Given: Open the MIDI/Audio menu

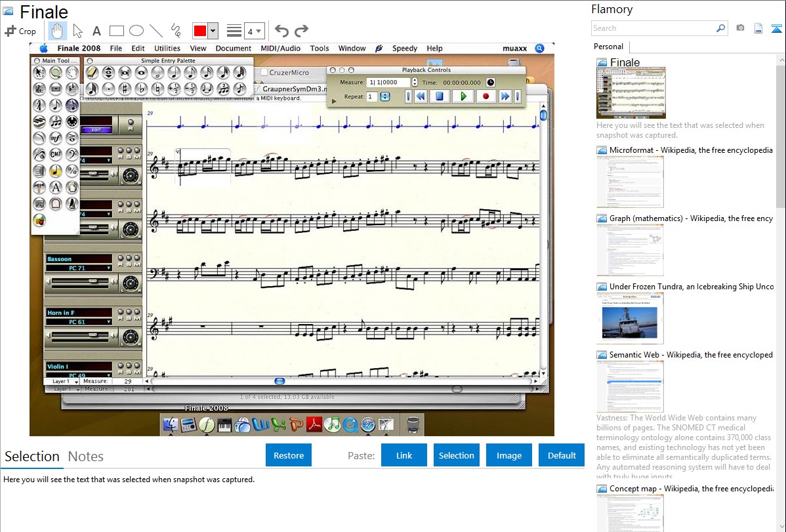Looking at the screenshot, I should click(x=280, y=48).
